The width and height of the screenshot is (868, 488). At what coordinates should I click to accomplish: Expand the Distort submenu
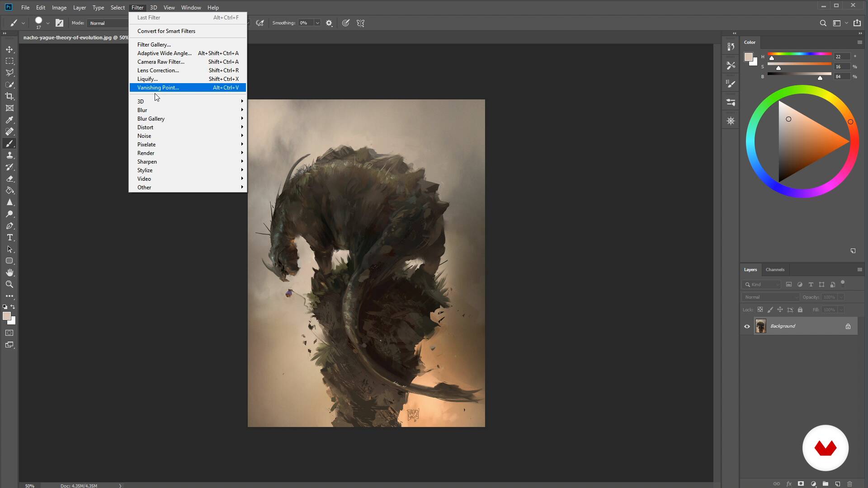(x=188, y=127)
